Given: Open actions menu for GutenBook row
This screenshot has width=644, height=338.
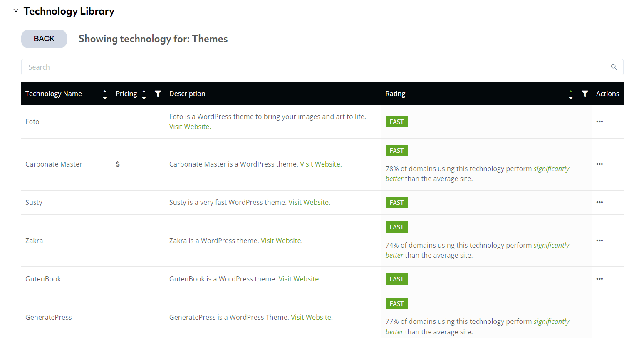Looking at the screenshot, I should tap(599, 279).
